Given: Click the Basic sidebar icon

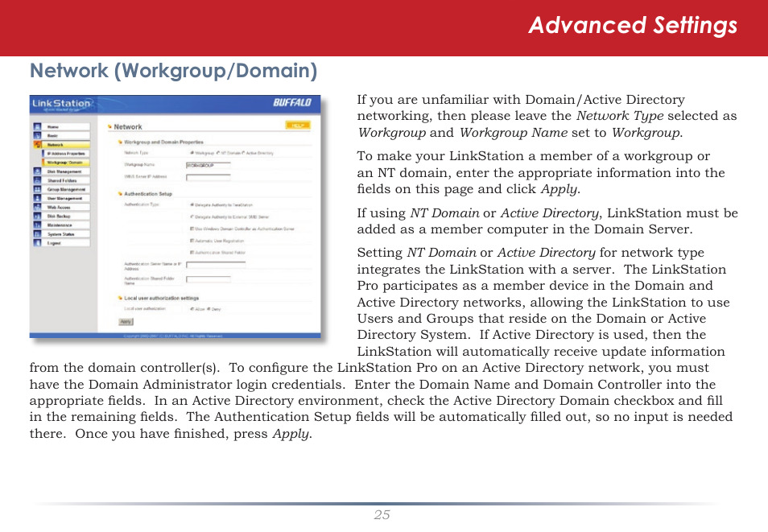Looking at the screenshot, I should point(37,135).
